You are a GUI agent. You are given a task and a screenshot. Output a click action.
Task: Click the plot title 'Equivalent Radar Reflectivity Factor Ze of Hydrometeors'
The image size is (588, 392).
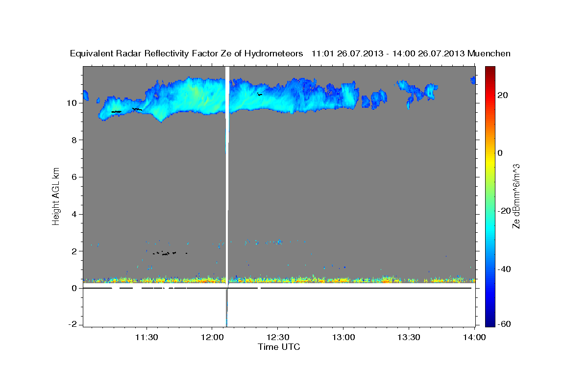(x=187, y=54)
